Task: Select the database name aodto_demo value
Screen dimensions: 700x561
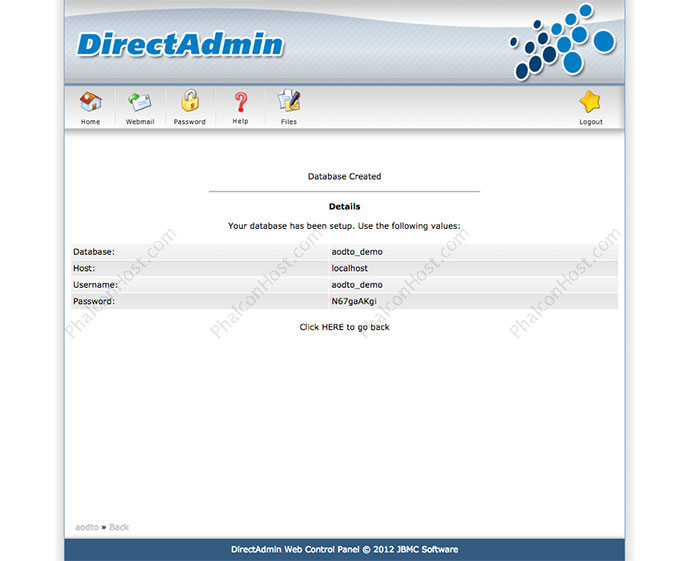Action: point(357,252)
